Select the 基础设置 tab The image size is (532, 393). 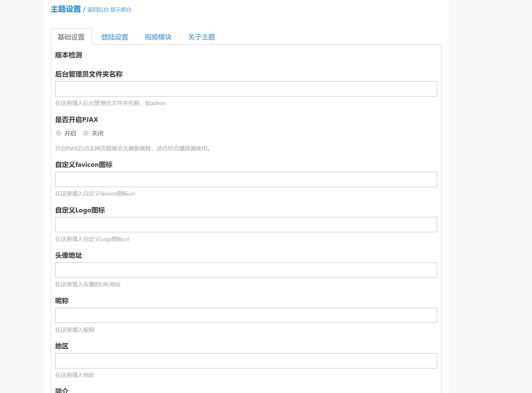(x=71, y=37)
